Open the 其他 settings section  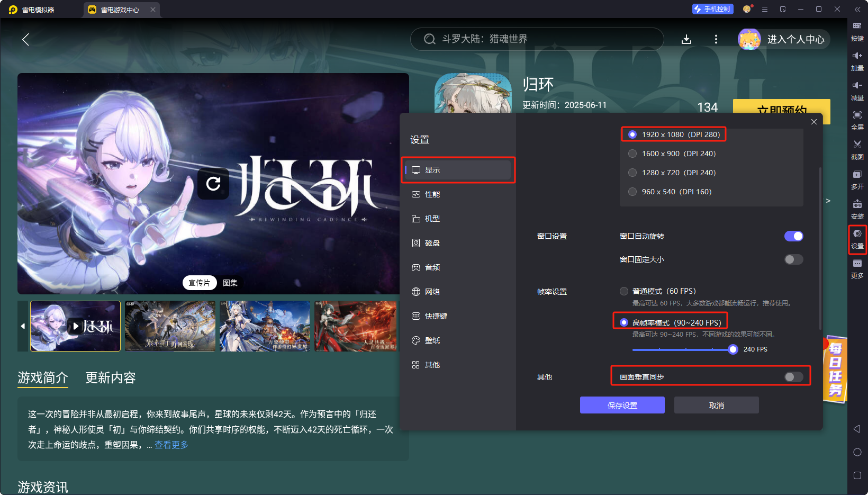pos(458,365)
